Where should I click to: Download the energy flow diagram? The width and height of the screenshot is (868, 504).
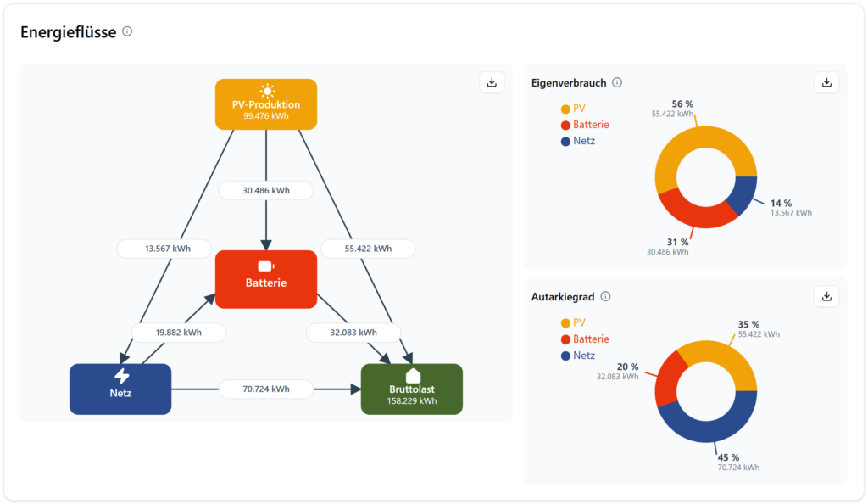pyautogui.click(x=492, y=82)
